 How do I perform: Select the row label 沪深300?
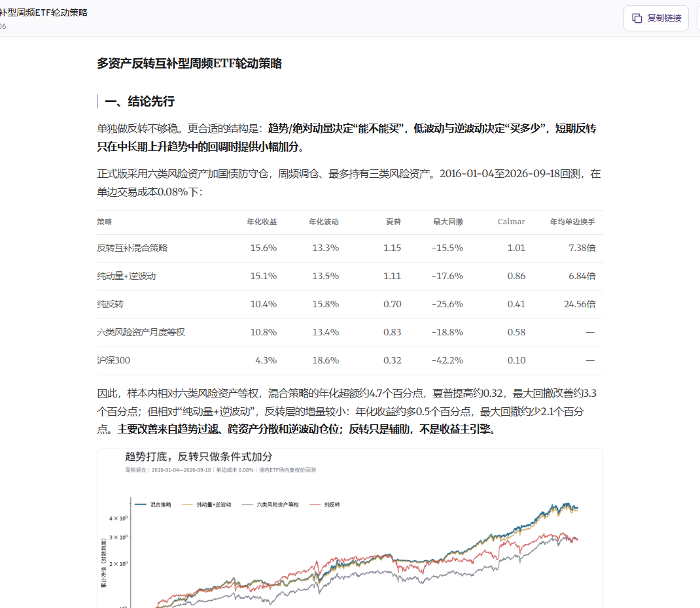[x=113, y=360]
